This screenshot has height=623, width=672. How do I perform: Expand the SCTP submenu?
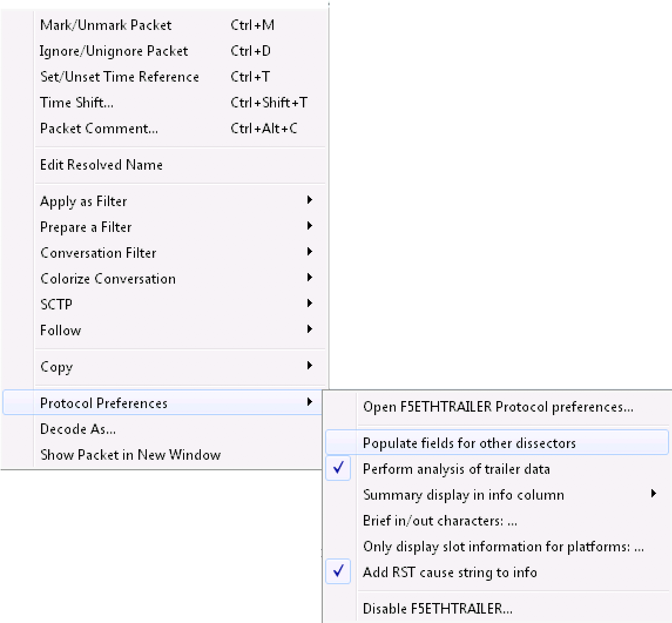pos(164,304)
